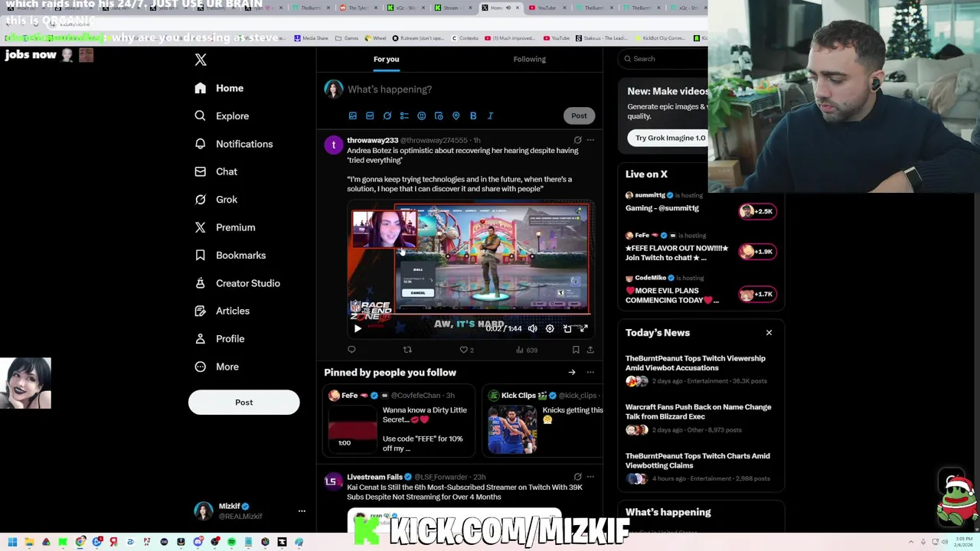Viewport: 980px width, 551px height.
Task: Add a GIF via composer icon
Action: 370,116
